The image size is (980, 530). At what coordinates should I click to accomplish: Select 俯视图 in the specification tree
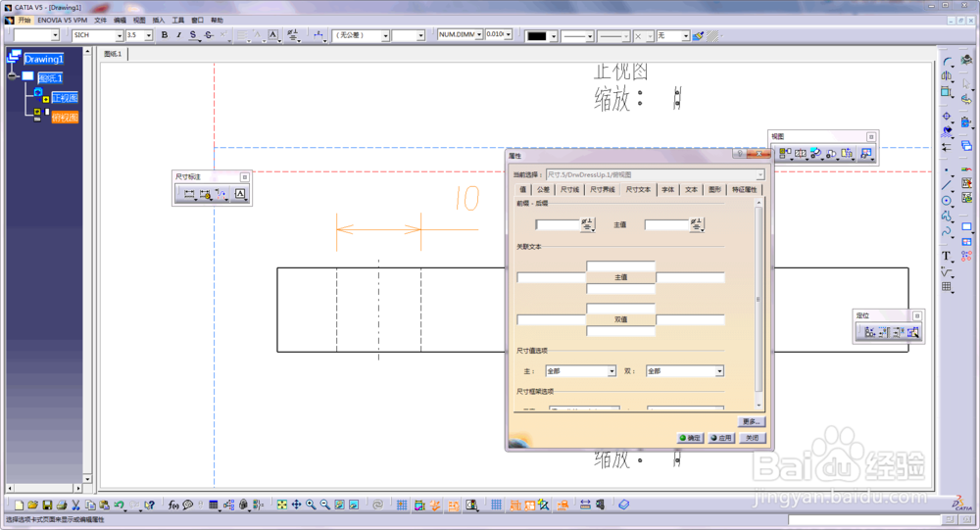point(65,118)
